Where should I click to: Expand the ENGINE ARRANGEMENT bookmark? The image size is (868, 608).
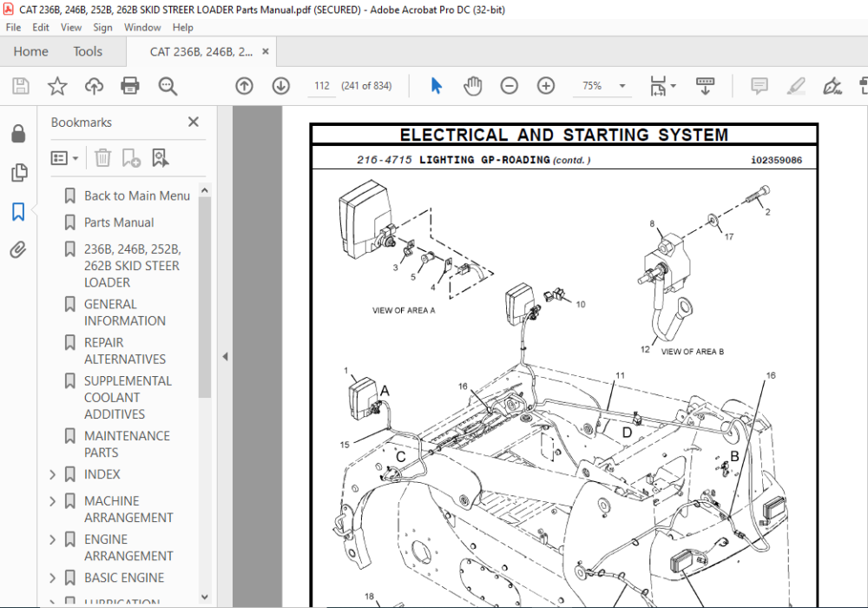point(53,539)
